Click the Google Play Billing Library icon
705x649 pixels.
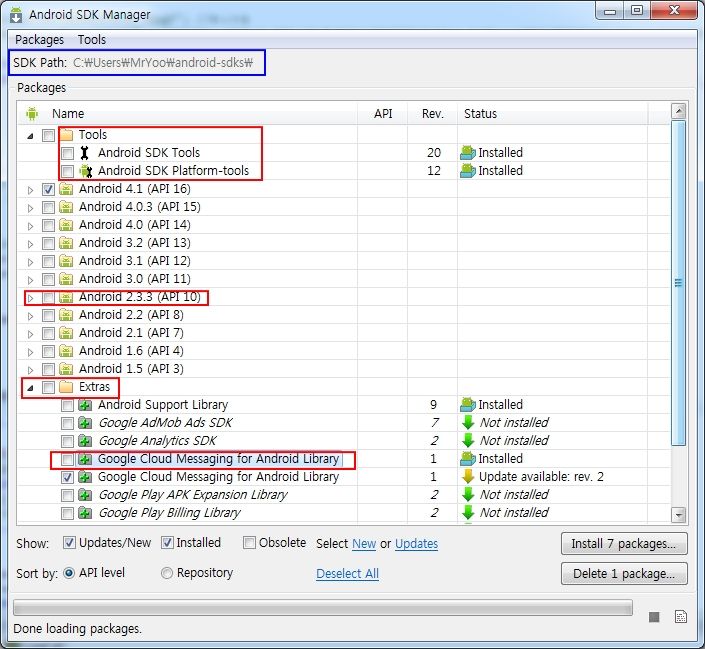85,513
